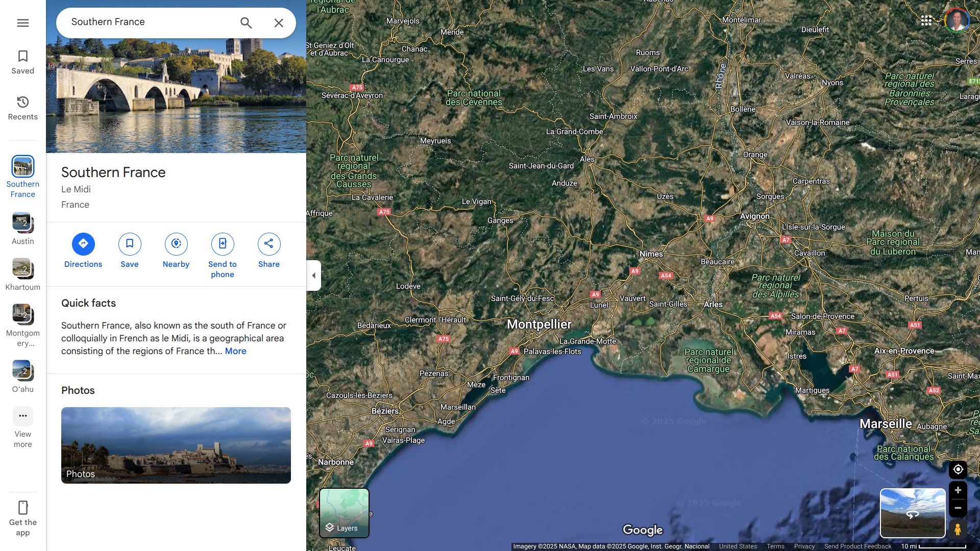980x551 pixels.
Task: Show your location on map
Action: (958, 469)
